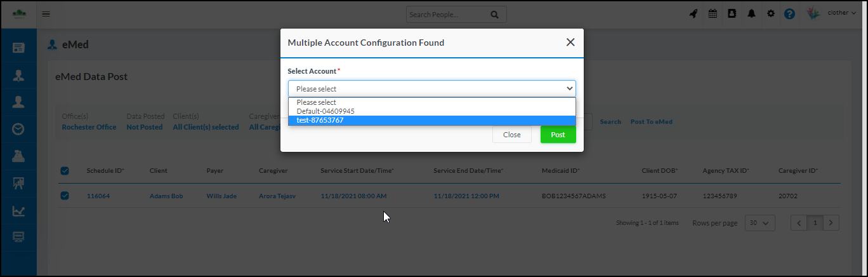Image resolution: width=868 pixels, height=277 pixels.
Task: Toggle the hamburger menu icon
Action: pos(46,13)
